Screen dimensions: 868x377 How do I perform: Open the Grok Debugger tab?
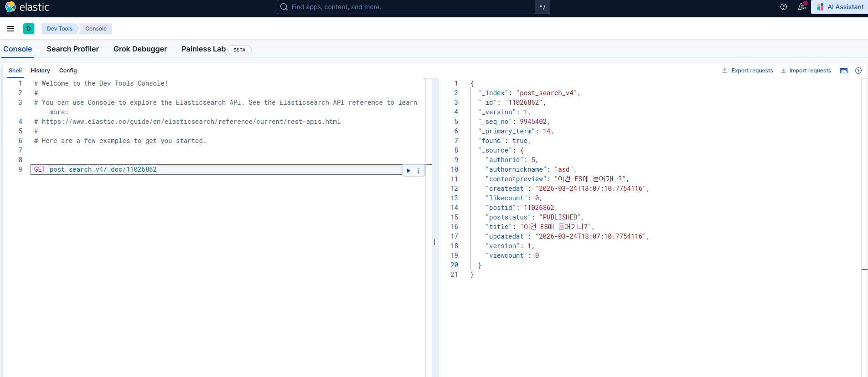tap(140, 49)
